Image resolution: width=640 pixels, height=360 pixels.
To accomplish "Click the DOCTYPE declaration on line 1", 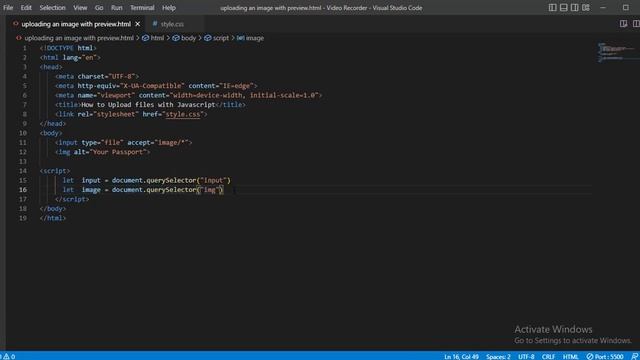I will (x=68, y=48).
